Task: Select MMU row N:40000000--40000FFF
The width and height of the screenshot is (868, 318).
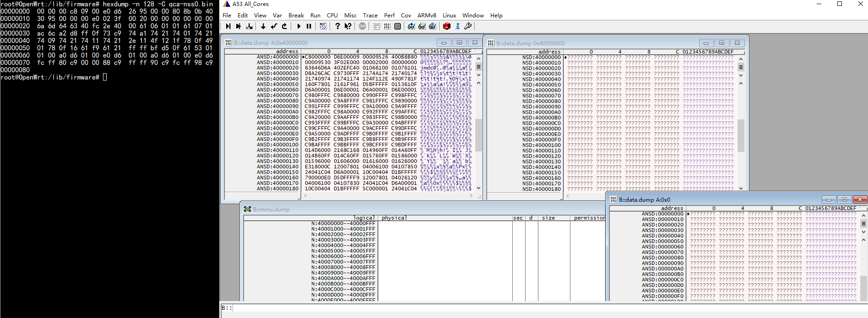Action: coord(343,223)
